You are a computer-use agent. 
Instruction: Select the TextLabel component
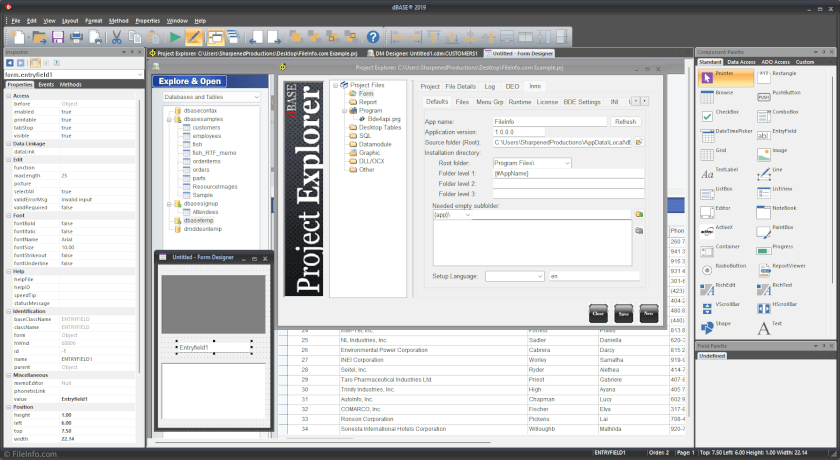click(x=719, y=174)
